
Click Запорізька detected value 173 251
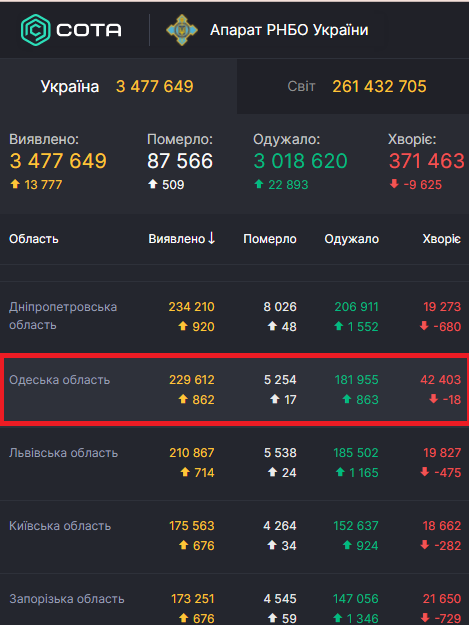click(192, 599)
